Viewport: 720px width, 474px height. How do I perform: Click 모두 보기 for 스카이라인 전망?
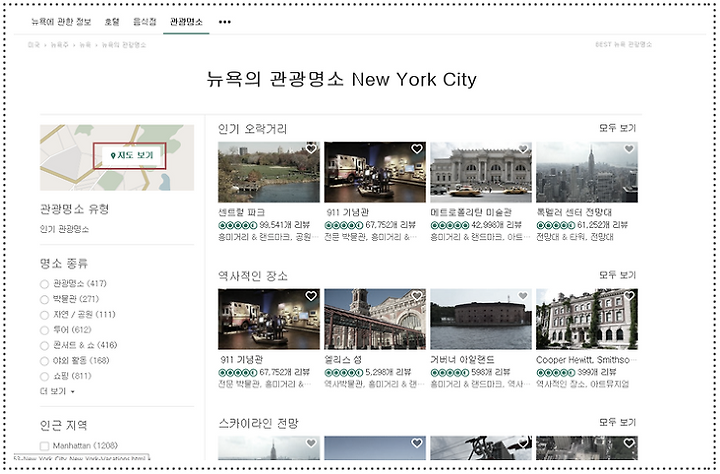tap(617, 422)
